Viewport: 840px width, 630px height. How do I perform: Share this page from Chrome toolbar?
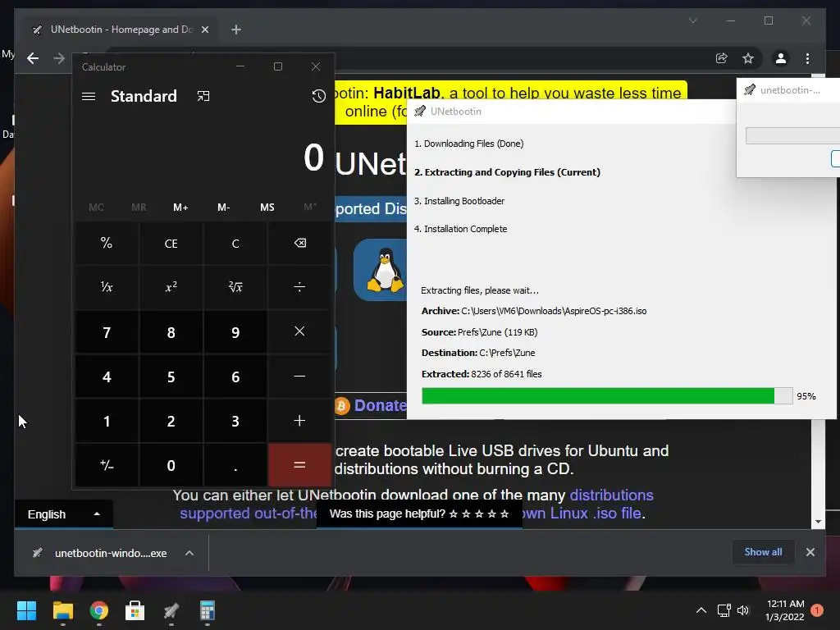(722, 58)
